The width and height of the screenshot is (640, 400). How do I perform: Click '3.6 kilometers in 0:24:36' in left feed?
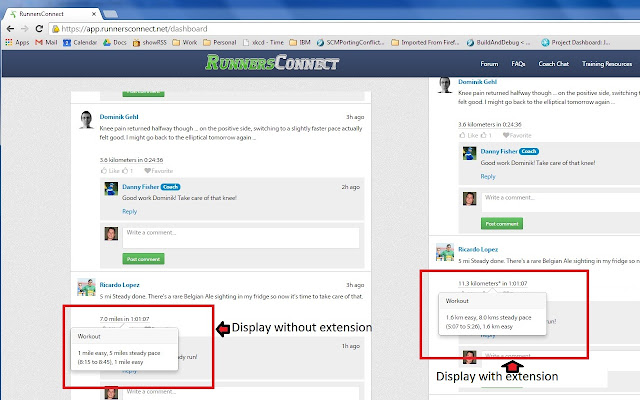coord(131,160)
